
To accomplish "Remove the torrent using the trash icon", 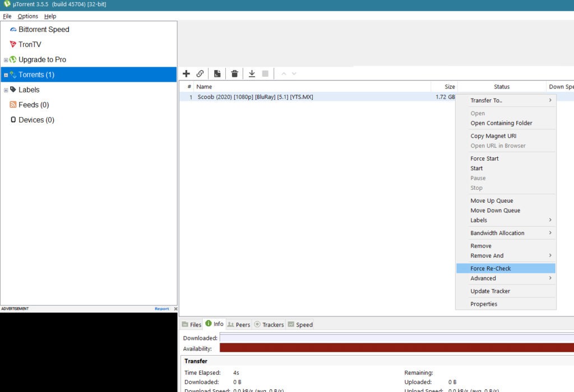I will [234, 73].
